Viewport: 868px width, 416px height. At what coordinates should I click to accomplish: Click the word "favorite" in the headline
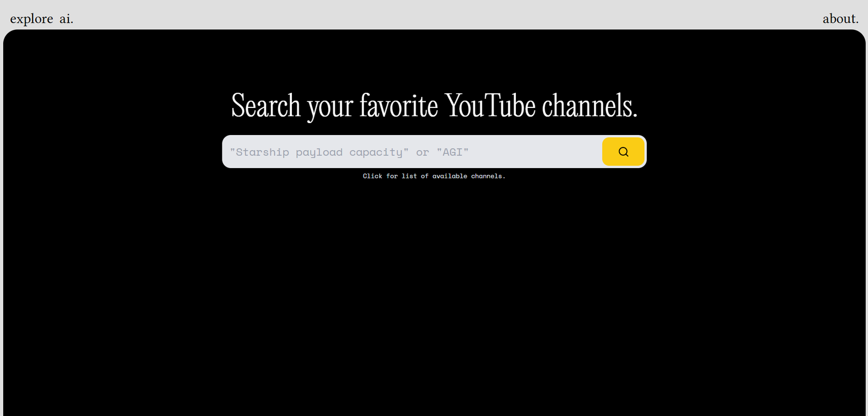click(x=399, y=105)
